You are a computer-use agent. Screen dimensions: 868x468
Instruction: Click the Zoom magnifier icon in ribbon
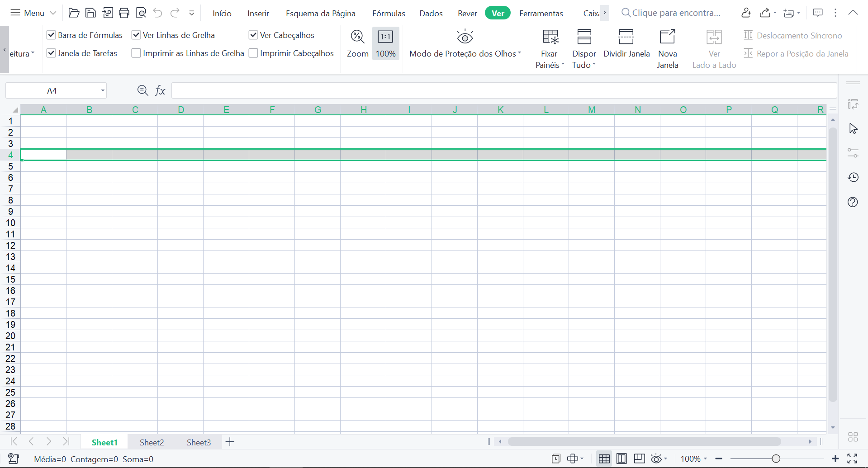click(357, 37)
